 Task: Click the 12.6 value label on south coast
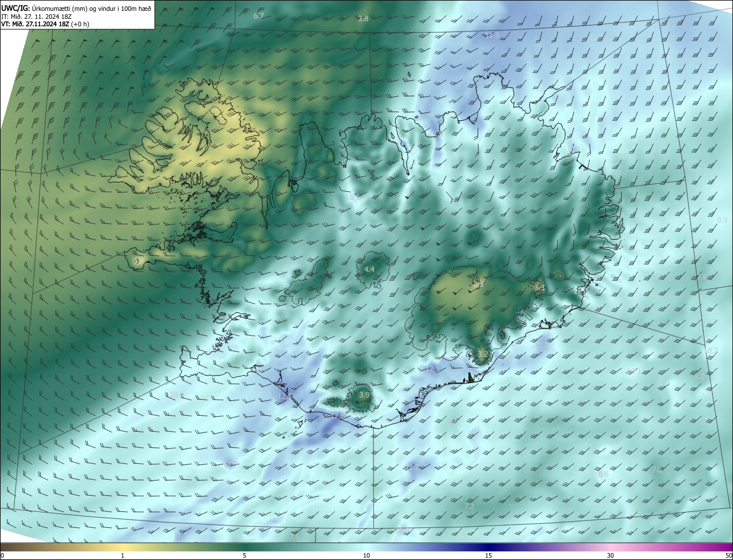(337, 416)
